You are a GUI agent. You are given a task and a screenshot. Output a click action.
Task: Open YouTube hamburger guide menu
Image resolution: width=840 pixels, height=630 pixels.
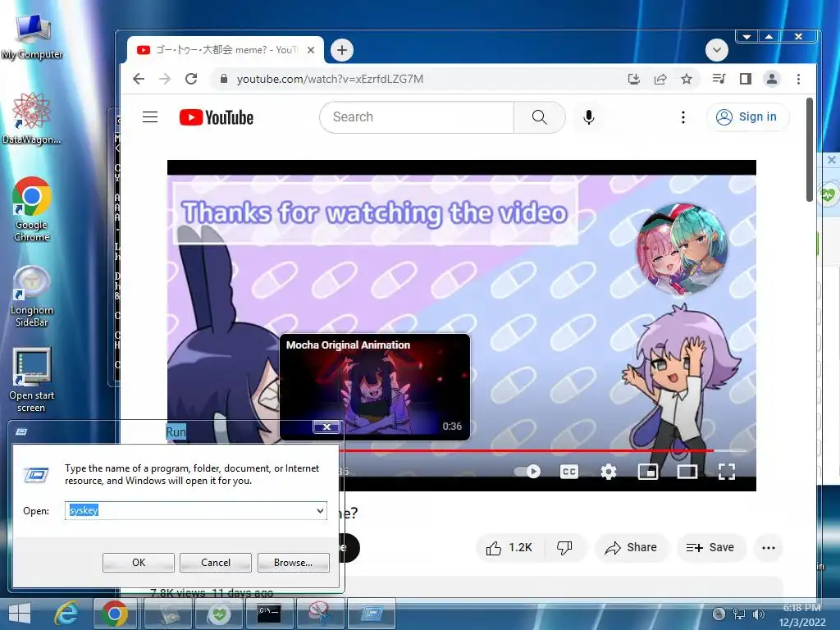pos(150,116)
